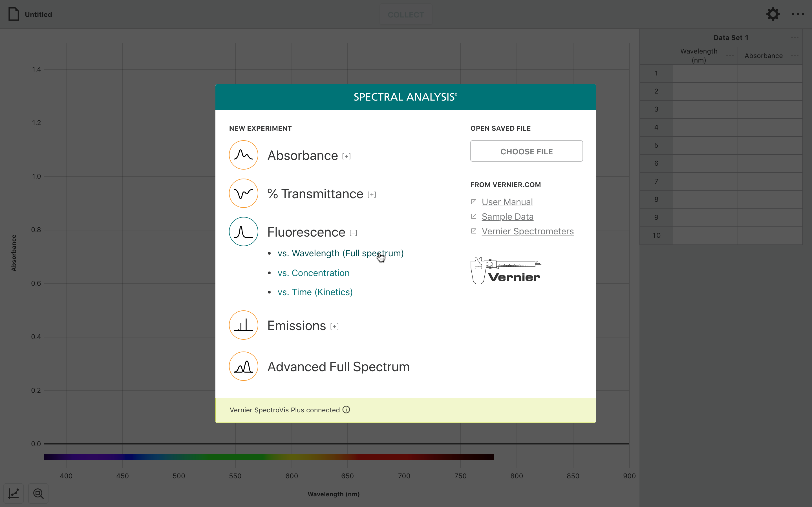Click the Fluorescence vs. Time option
This screenshot has height=507, width=812.
(315, 292)
